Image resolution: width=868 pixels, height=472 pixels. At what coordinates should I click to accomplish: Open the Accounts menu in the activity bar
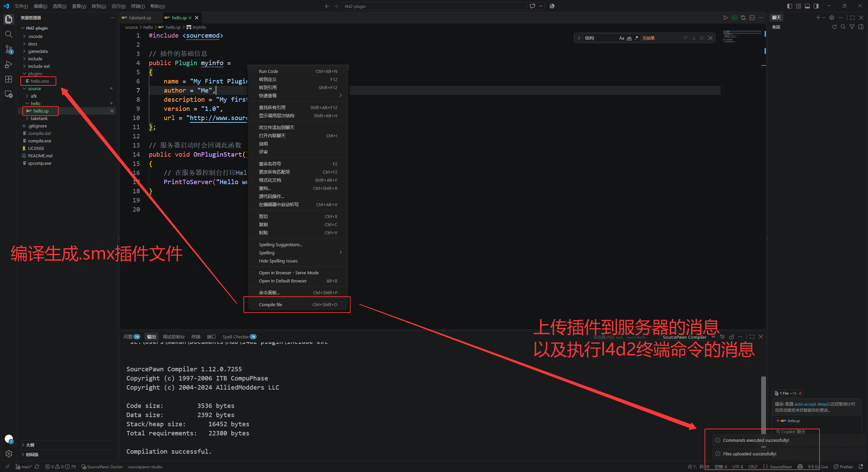(9, 439)
